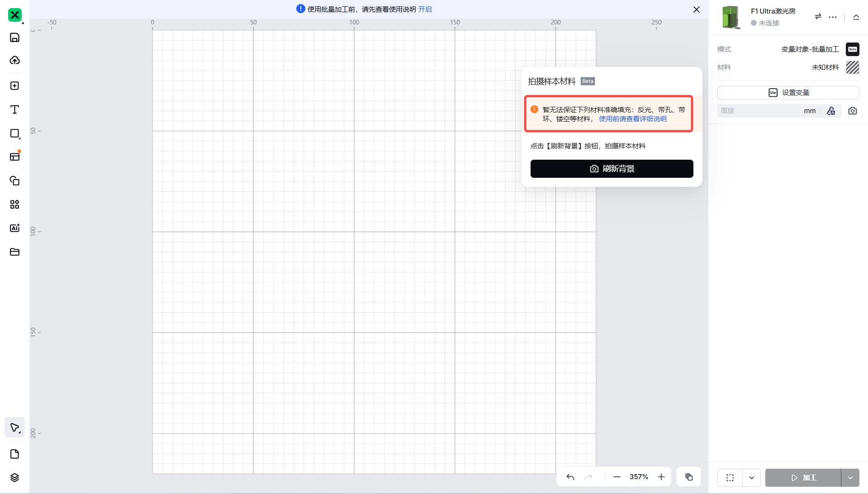Click the 未知材料 material swatch

click(852, 67)
